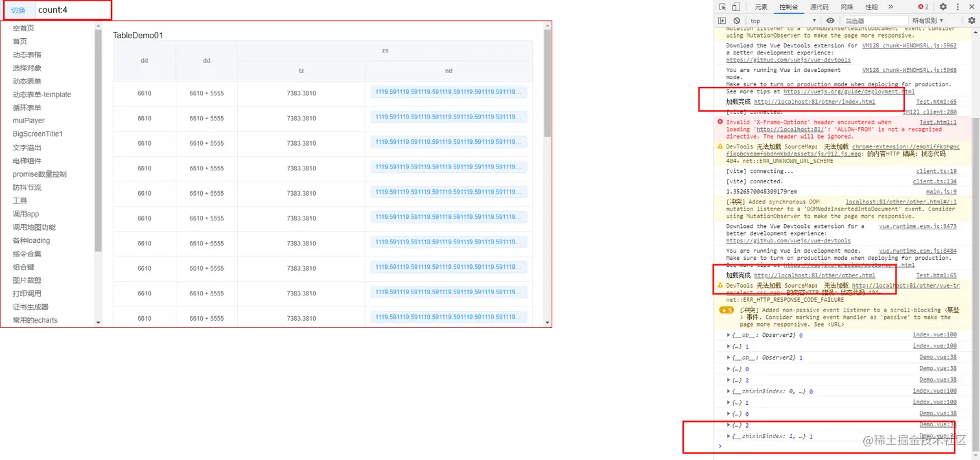This screenshot has width=980, height=460.
Task: Click the nd table column header
Action: click(x=449, y=71)
